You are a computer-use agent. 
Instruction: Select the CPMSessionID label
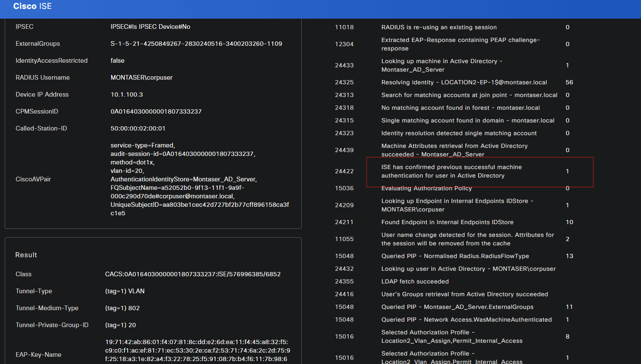pyautogui.click(x=37, y=111)
